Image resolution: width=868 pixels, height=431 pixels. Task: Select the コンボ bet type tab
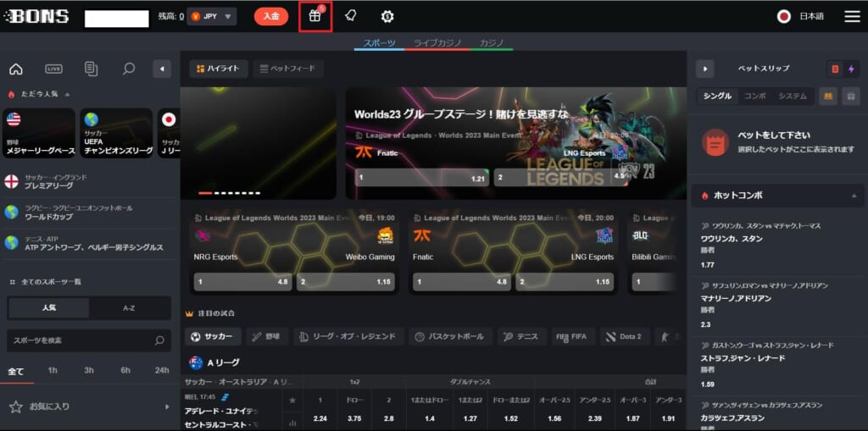pyautogui.click(x=755, y=96)
